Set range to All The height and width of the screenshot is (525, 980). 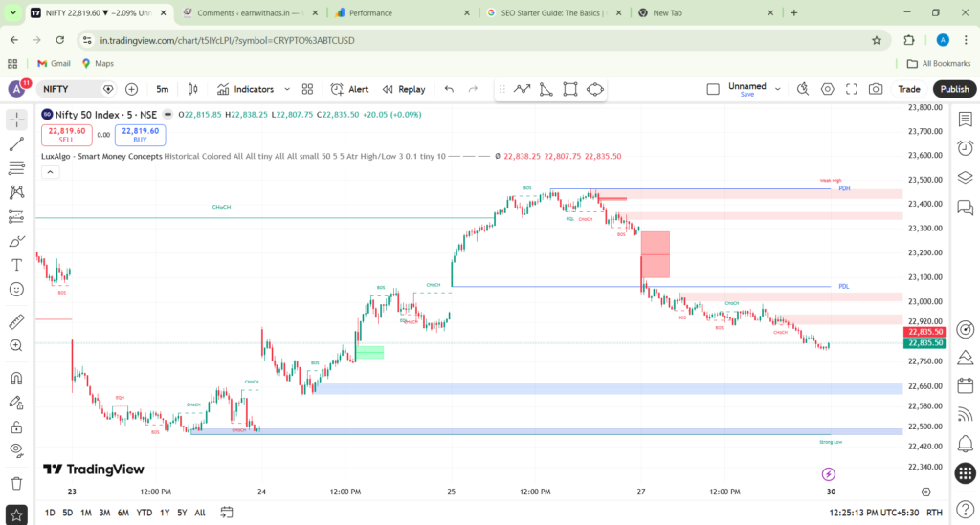pyautogui.click(x=200, y=513)
